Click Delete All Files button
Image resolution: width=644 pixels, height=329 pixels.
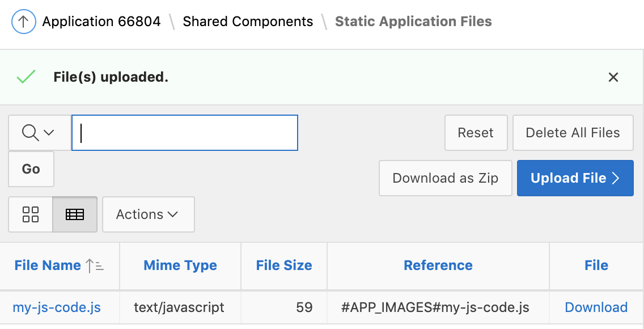[x=573, y=133]
